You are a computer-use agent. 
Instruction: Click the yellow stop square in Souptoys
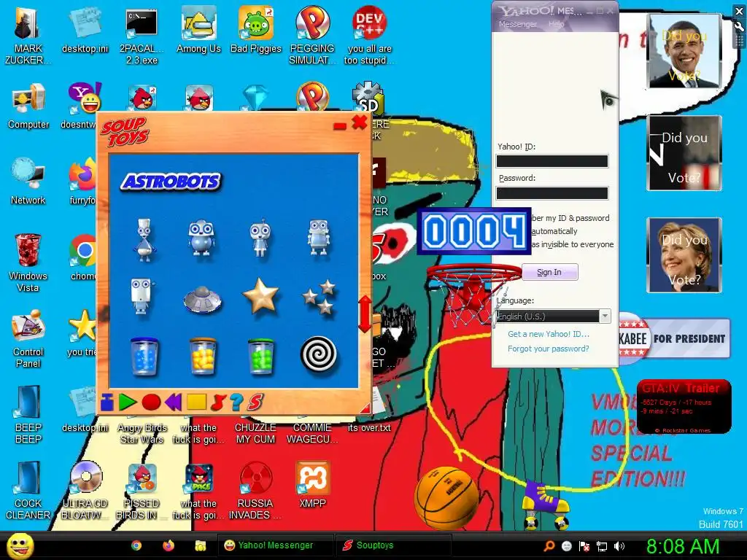[x=196, y=402]
